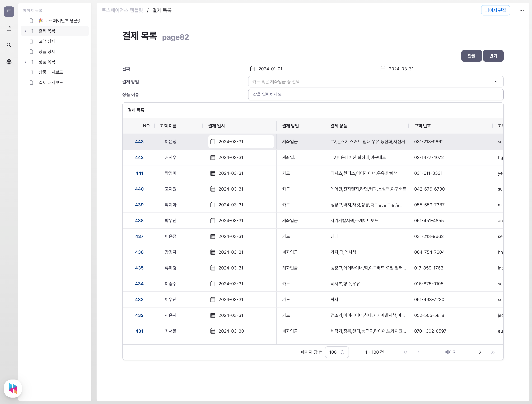Click calendar icon in row 432
The image size is (532, 404).
pos(213,315)
